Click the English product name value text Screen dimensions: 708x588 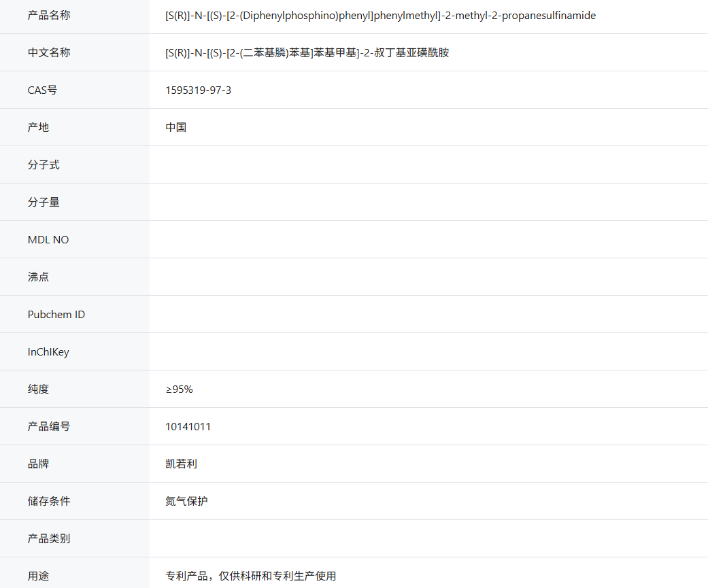point(380,15)
